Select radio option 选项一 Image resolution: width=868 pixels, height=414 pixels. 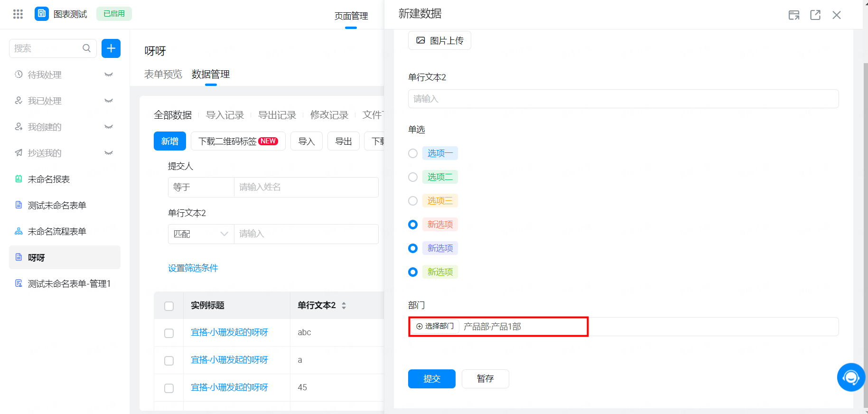413,153
